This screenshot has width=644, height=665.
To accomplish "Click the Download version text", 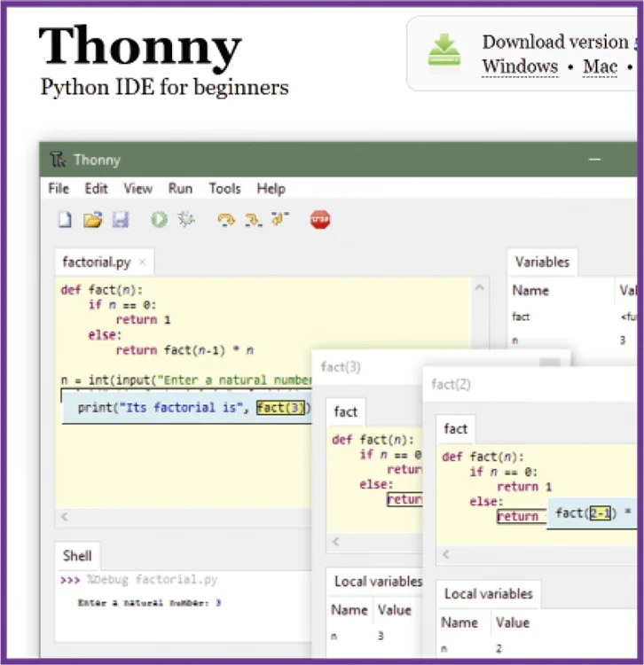I will [x=555, y=42].
